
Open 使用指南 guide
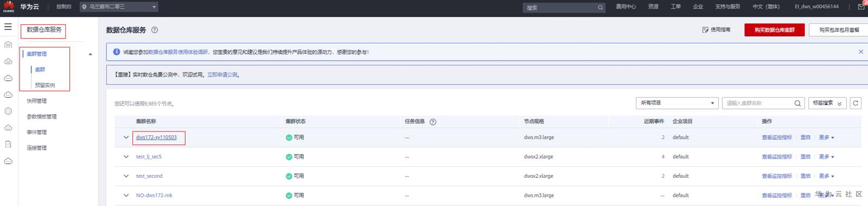716,30
